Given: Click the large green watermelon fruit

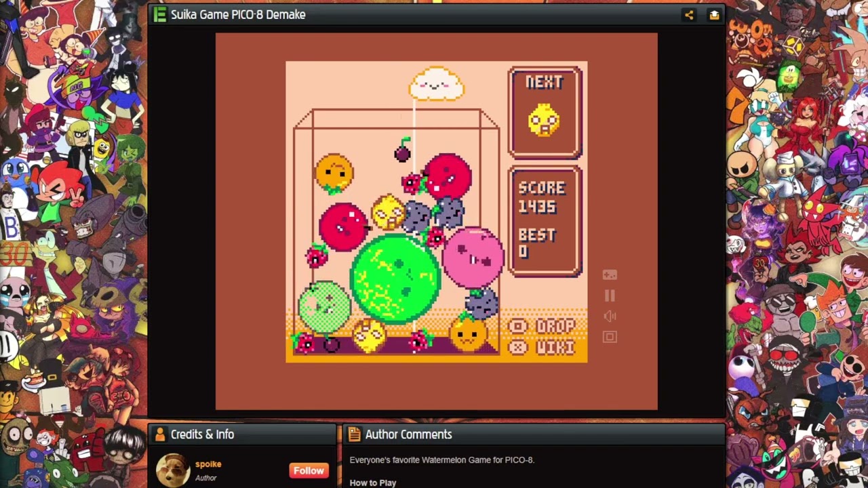Looking at the screenshot, I should click(395, 278).
